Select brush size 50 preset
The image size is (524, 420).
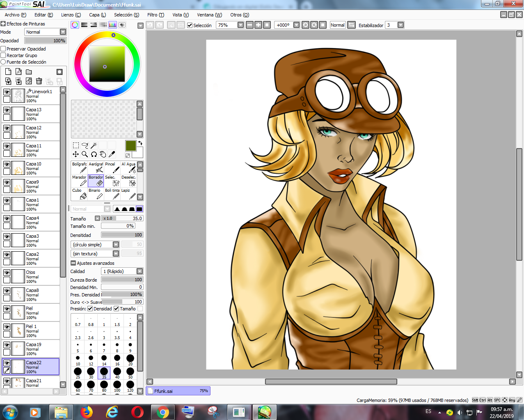[130, 372]
